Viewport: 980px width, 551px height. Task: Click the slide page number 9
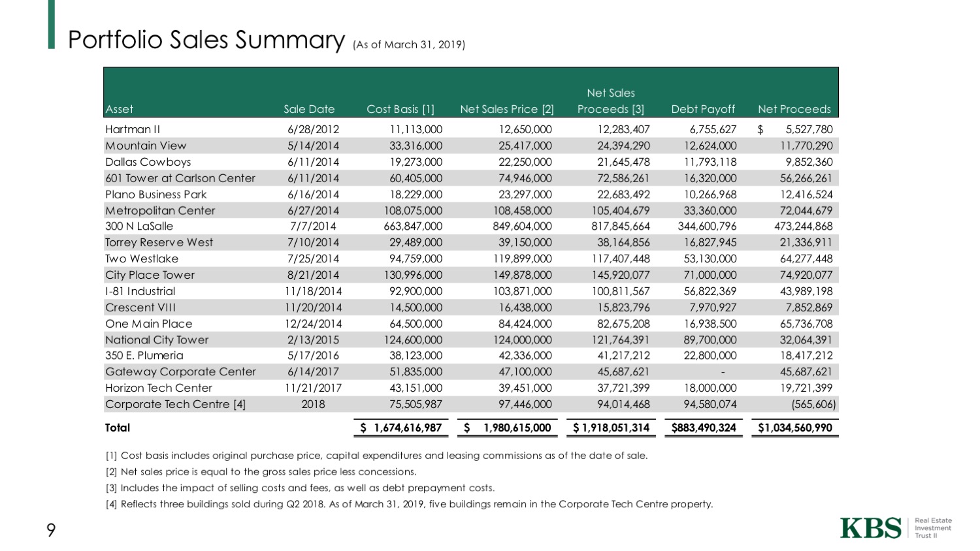[51, 530]
